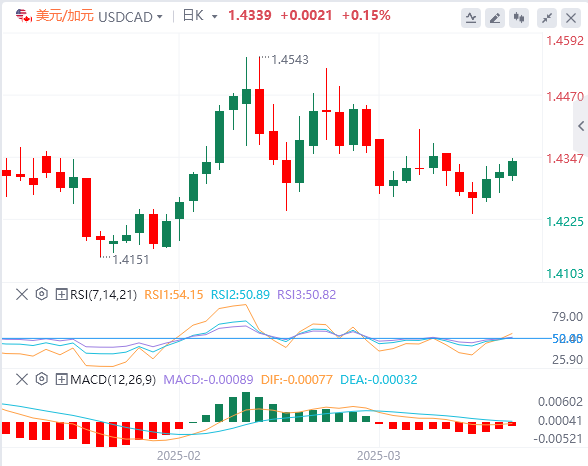Image resolution: width=588 pixels, height=466 pixels.
Task: Click the 1.4225 price axis label
Action: click(x=565, y=222)
